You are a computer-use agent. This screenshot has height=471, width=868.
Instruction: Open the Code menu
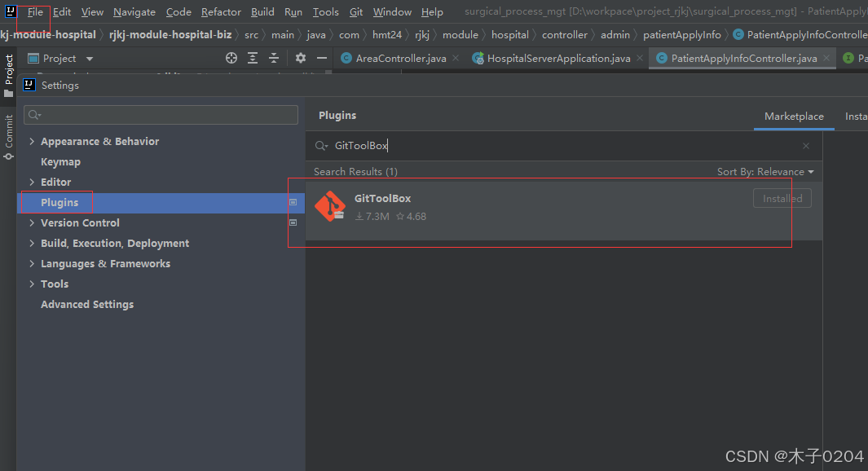point(178,11)
